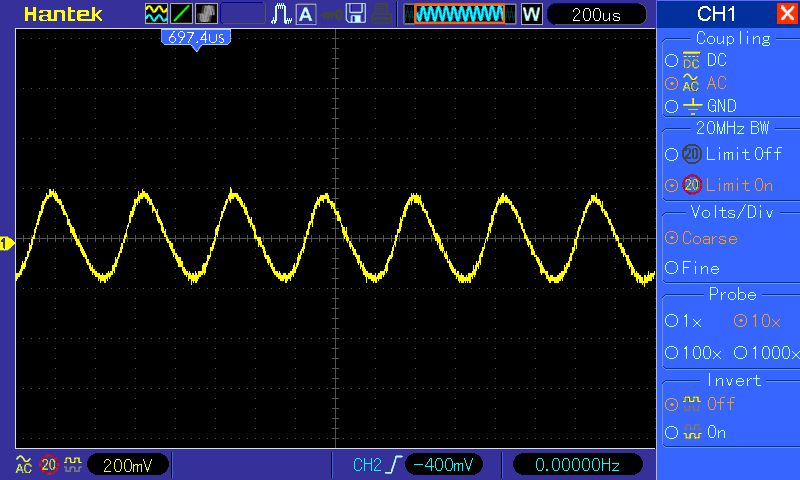Click the rising edge trigger slope icon

(394, 465)
